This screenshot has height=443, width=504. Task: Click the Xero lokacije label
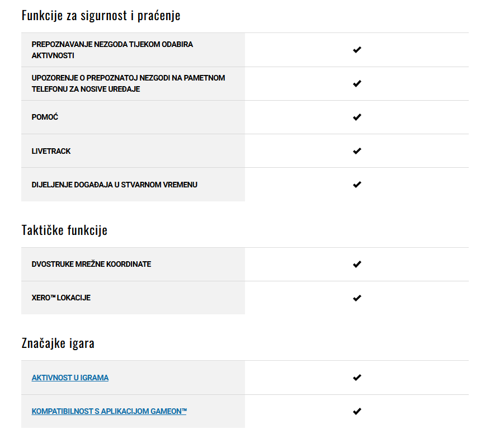[61, 298]
